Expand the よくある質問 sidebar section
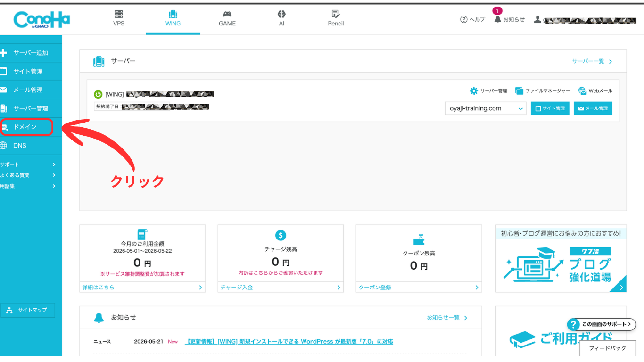This screenshot has height=362, width=644. [28, 175]
